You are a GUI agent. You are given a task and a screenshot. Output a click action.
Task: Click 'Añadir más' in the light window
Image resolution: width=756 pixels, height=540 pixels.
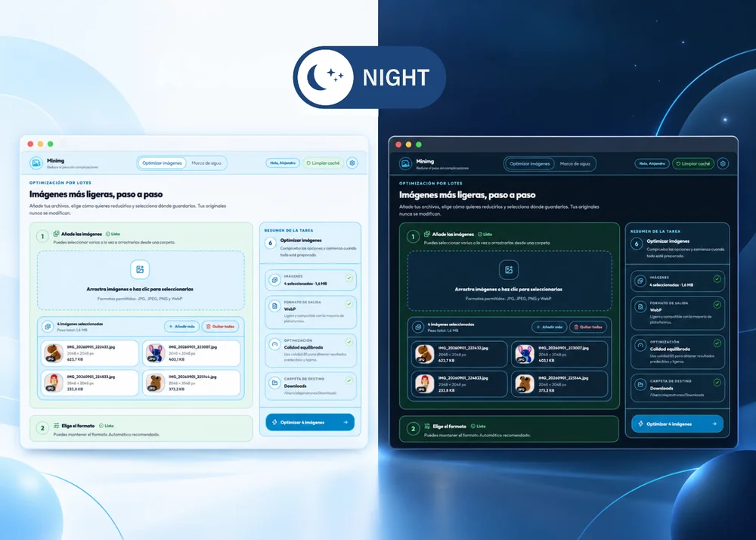click(x=181, y=327)
